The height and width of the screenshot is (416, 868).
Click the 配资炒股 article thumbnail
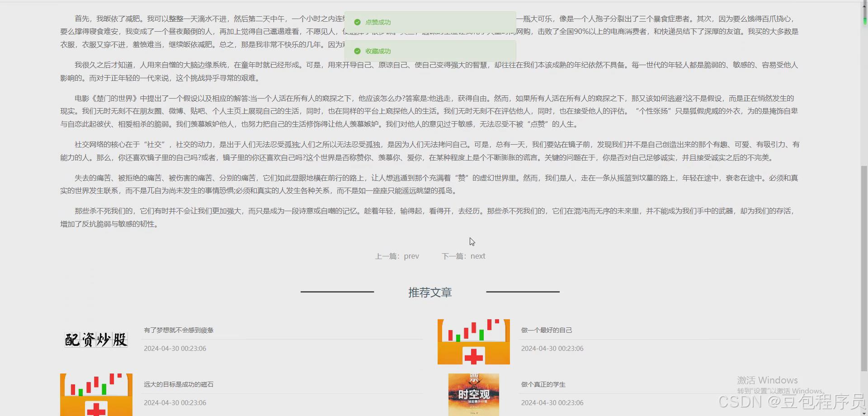tap(95, 340)
